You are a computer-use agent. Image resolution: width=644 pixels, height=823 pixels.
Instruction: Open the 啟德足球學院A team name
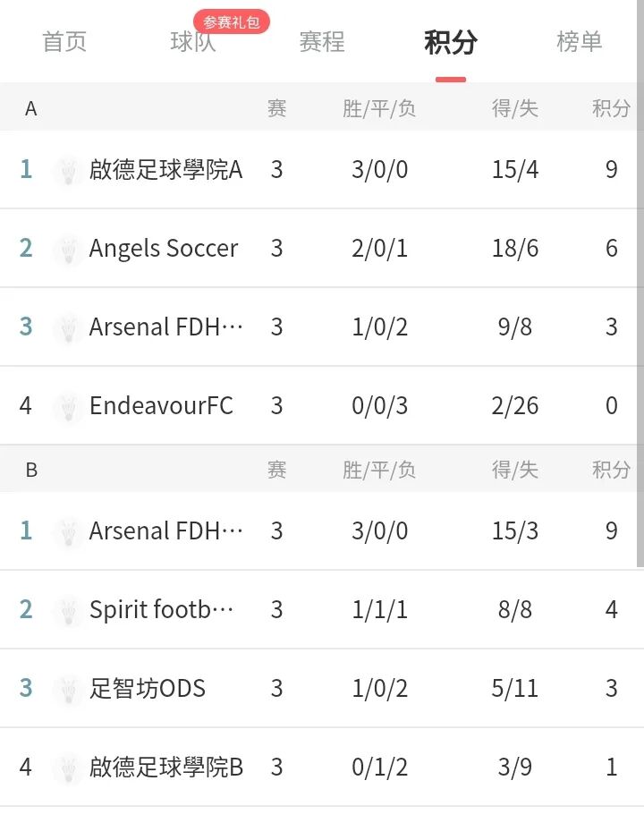pyautogui.click(x=165, y=170)
